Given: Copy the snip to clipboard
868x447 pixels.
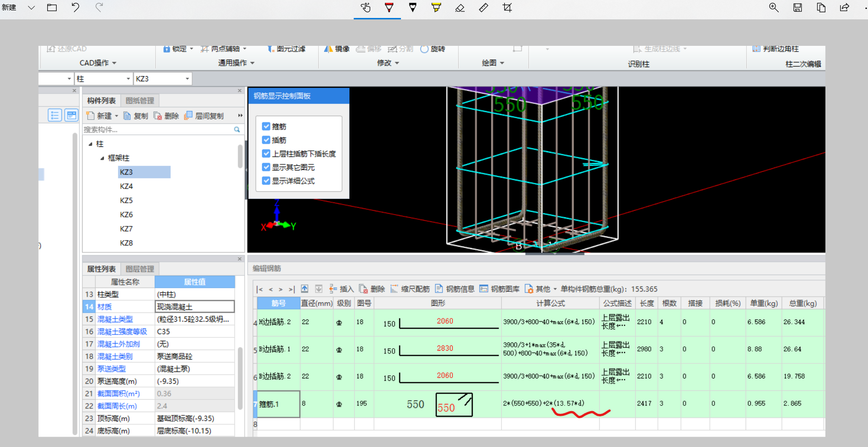Looking at the screenshot, I should [x=821, y=8].
